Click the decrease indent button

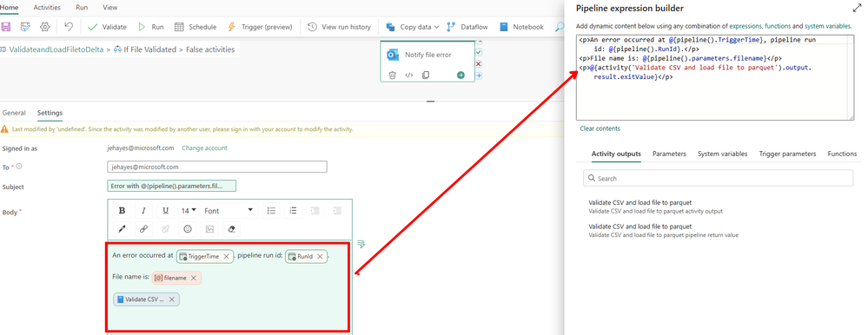click(315, 211)
